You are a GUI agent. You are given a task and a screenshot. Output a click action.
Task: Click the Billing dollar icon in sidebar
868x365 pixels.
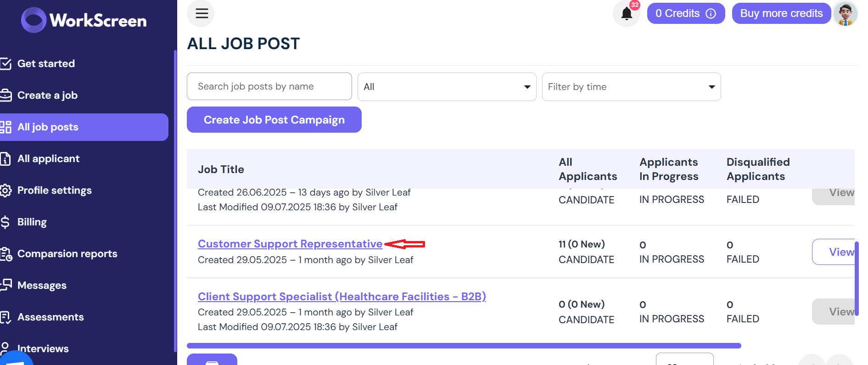coord(6,222)
